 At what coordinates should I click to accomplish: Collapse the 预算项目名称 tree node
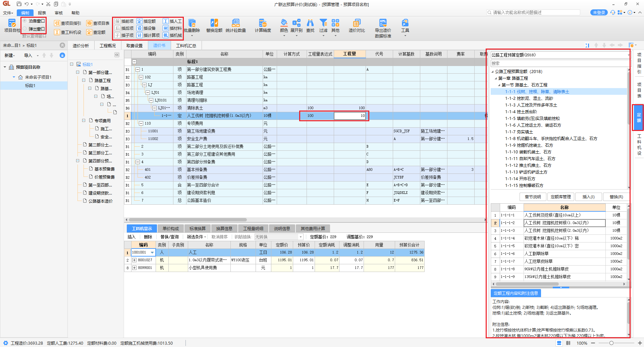point(5,67)
